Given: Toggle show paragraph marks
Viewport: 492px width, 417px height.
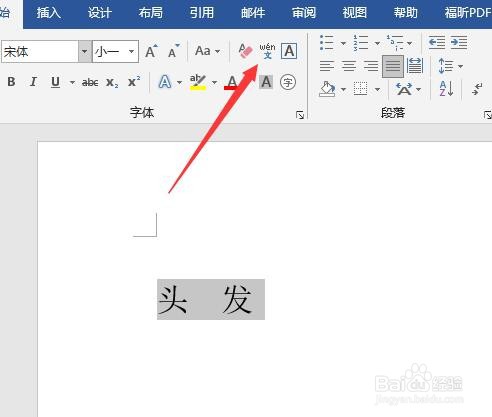Looking at the screenshot, I should [478, 89].
